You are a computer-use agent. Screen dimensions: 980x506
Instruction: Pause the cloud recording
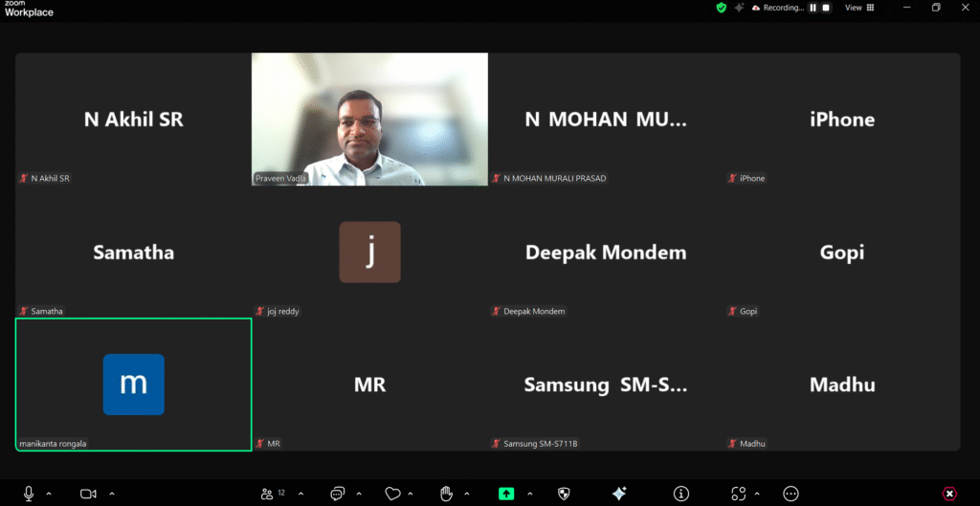[x=813, y=8]
